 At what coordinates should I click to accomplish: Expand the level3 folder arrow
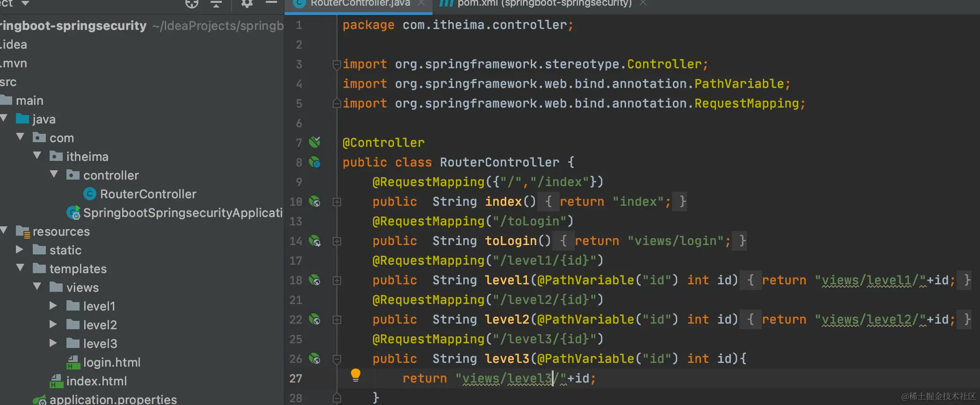53,343
